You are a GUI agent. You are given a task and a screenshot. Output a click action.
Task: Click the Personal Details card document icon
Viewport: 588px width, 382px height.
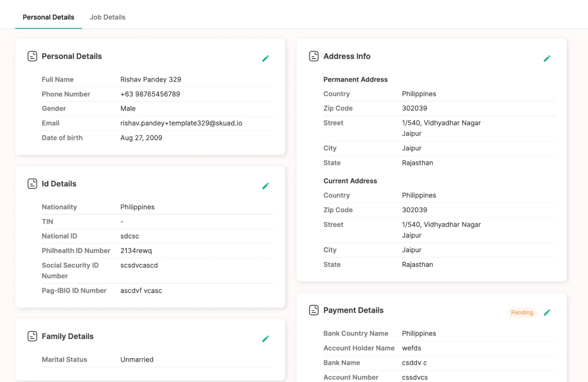point(32,56)
